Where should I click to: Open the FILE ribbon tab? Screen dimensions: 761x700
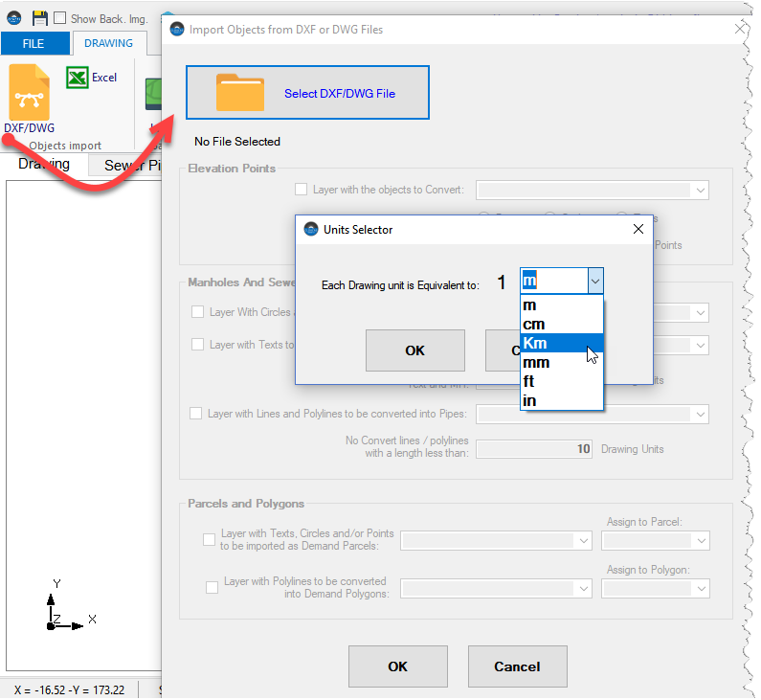coord(34,44)
